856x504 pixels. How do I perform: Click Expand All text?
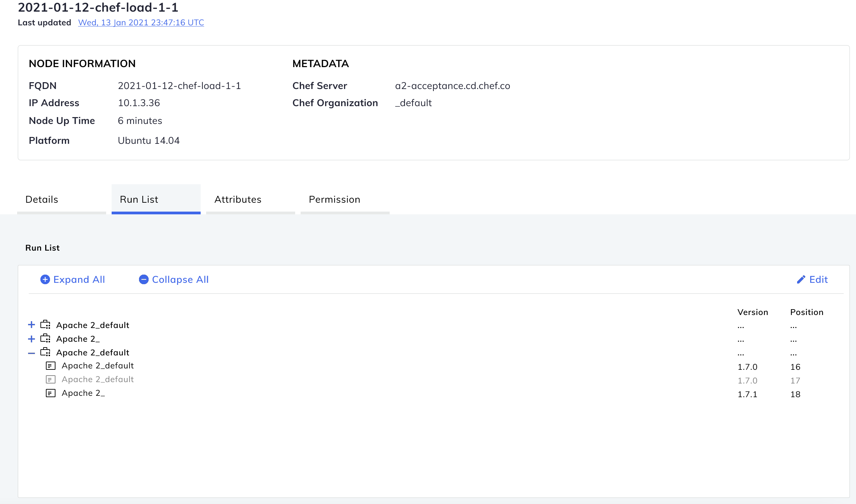pyautogui.click(x=79, y=280)
